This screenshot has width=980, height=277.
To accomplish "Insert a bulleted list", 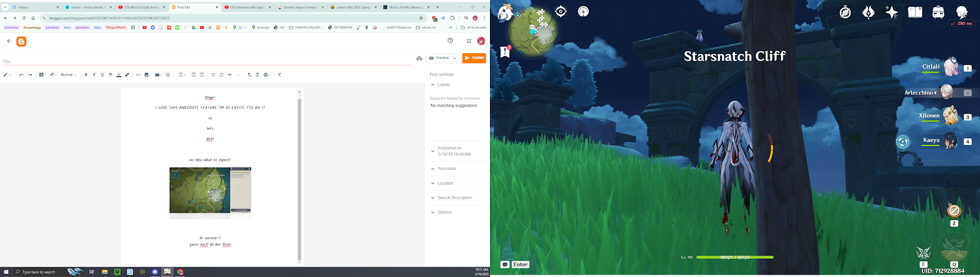I will (x=213, y=75).
